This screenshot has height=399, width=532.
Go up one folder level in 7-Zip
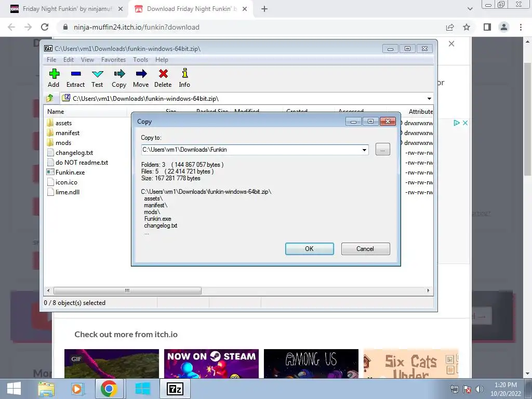point(50,98)
